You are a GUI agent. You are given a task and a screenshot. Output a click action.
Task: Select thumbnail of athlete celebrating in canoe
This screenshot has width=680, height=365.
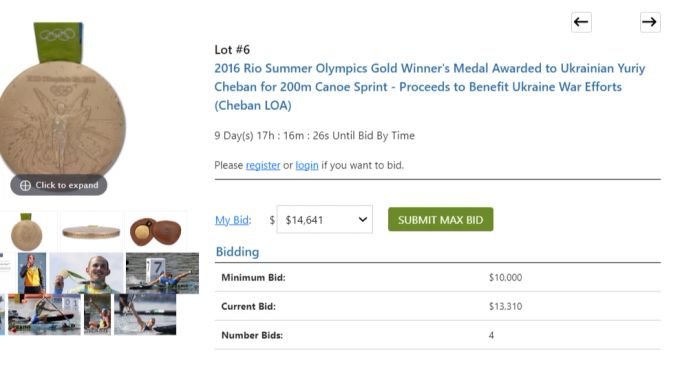pyautogui.click(x=98, y=314)
